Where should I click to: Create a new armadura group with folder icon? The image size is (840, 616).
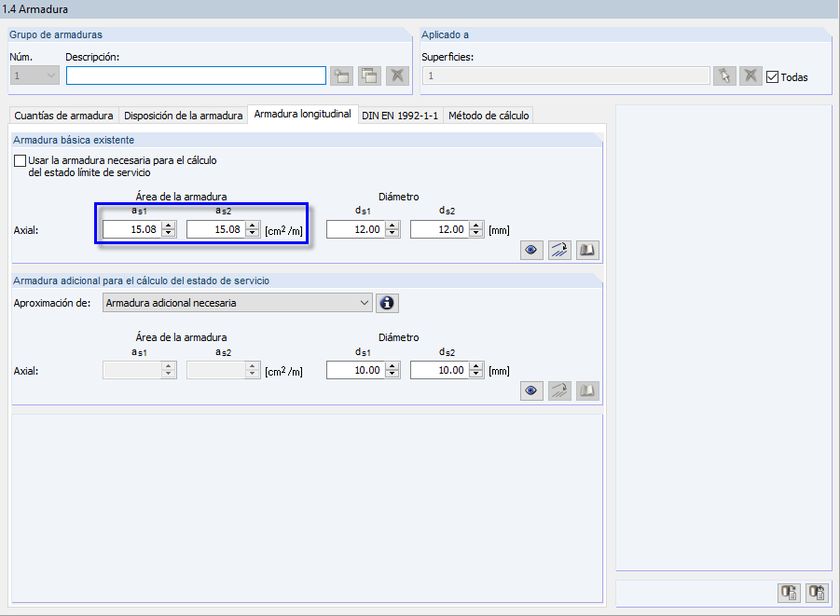coord(344,75)
